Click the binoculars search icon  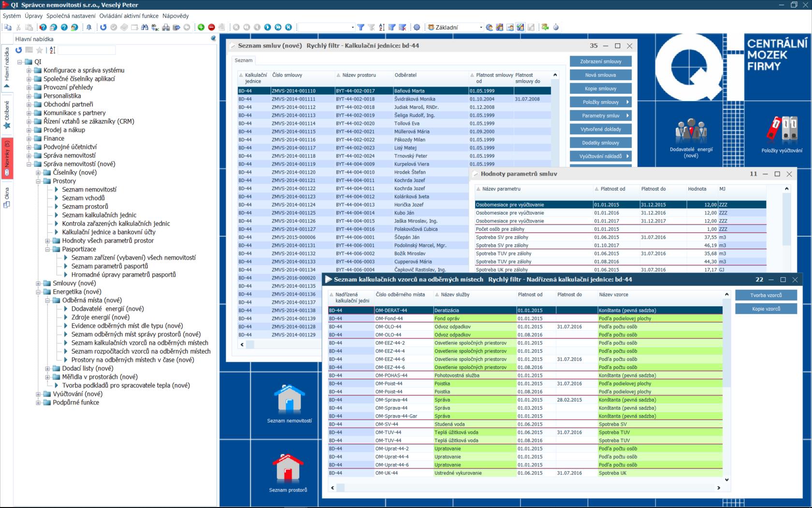point(145,27)
